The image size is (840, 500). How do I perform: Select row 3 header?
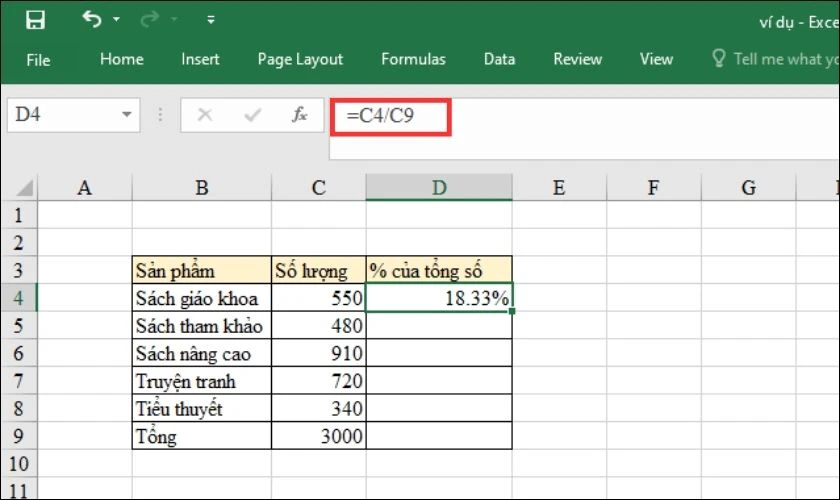(x=19, y=270)
